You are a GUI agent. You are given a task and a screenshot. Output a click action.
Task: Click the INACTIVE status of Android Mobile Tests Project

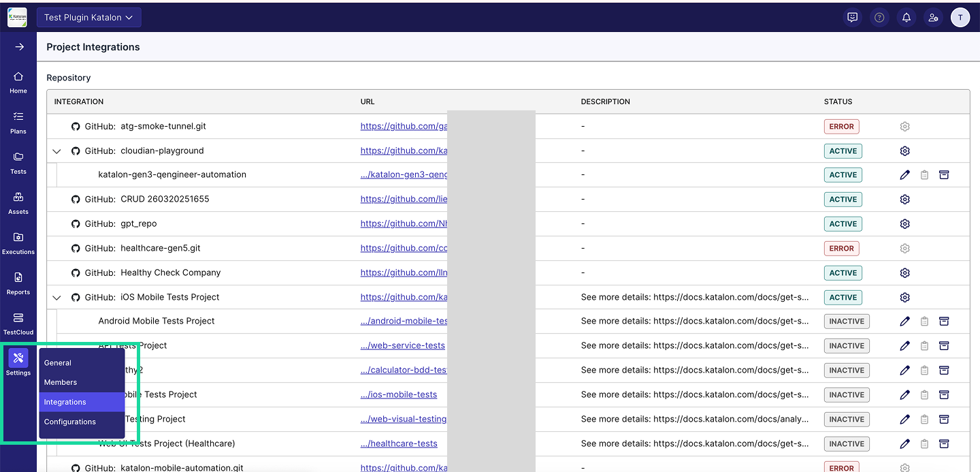pyautogui.click(x=847, y=321)
